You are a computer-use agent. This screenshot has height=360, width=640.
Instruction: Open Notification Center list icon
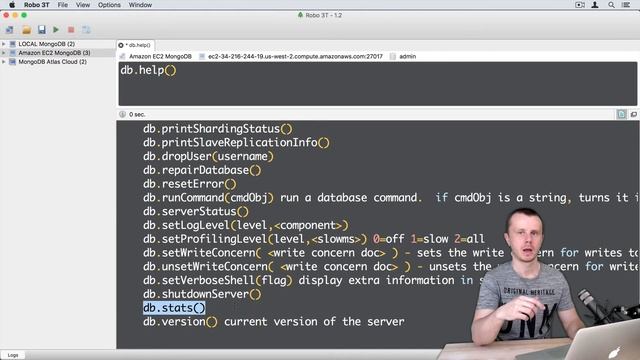626,5
